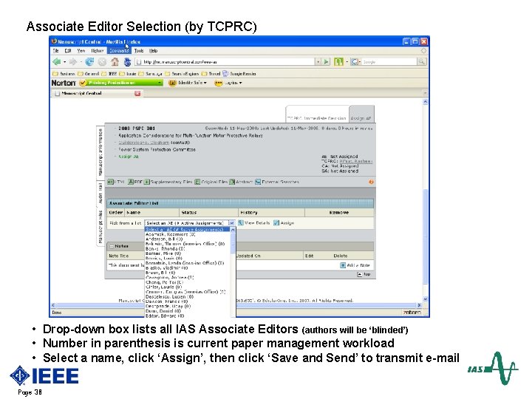Click the horizontal scrollbar right arrow
532x399 pixels.
click(420, 305)
